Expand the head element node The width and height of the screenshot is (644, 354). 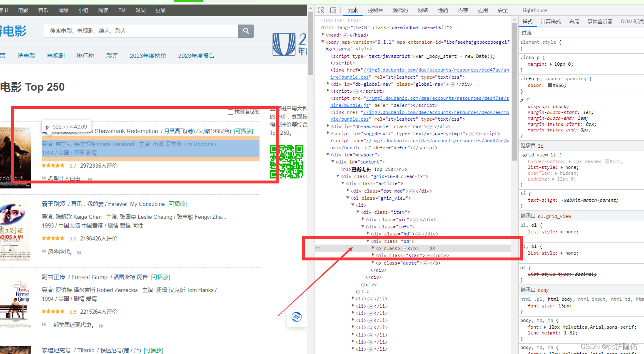pyautogui.click(x=323, y=35)
